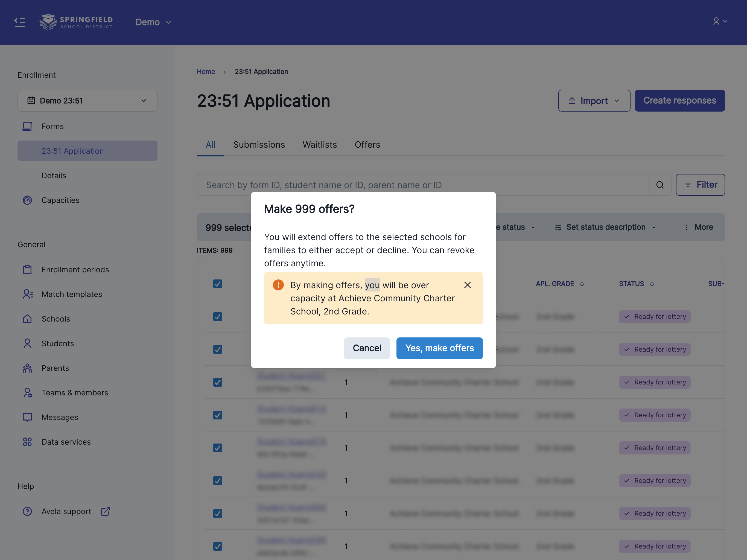This screenshot has width=747, height=560.
Task: Click the sidebar collapse icon
Action: 20,22
